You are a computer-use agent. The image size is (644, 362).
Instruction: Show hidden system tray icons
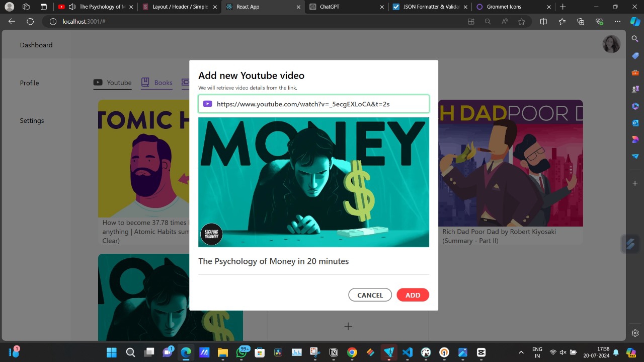(x=521, y=352)
